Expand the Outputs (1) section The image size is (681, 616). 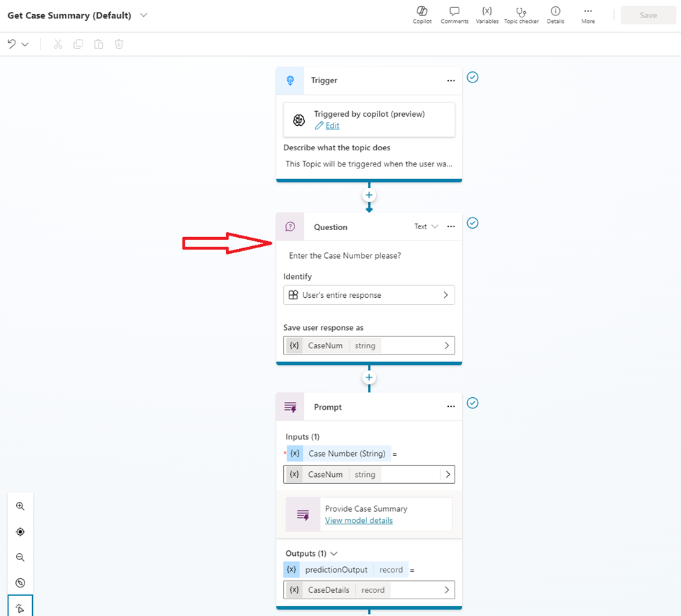coord(333,553)
